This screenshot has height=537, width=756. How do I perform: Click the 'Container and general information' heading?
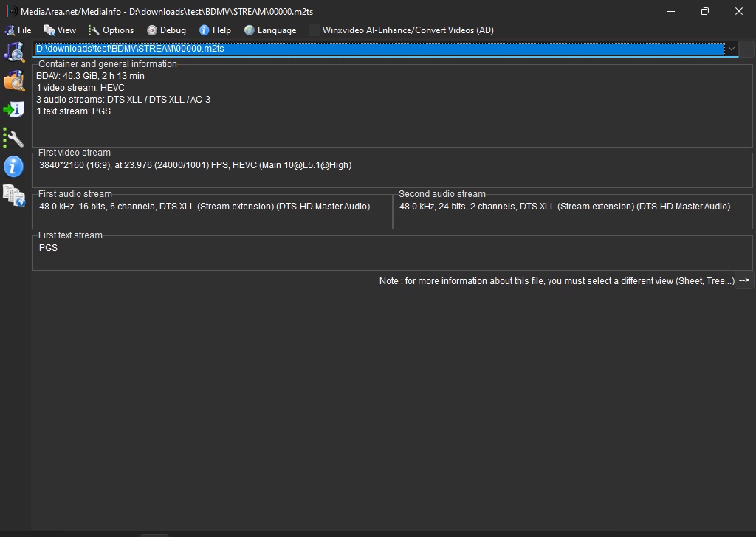(x=108, y=64)
